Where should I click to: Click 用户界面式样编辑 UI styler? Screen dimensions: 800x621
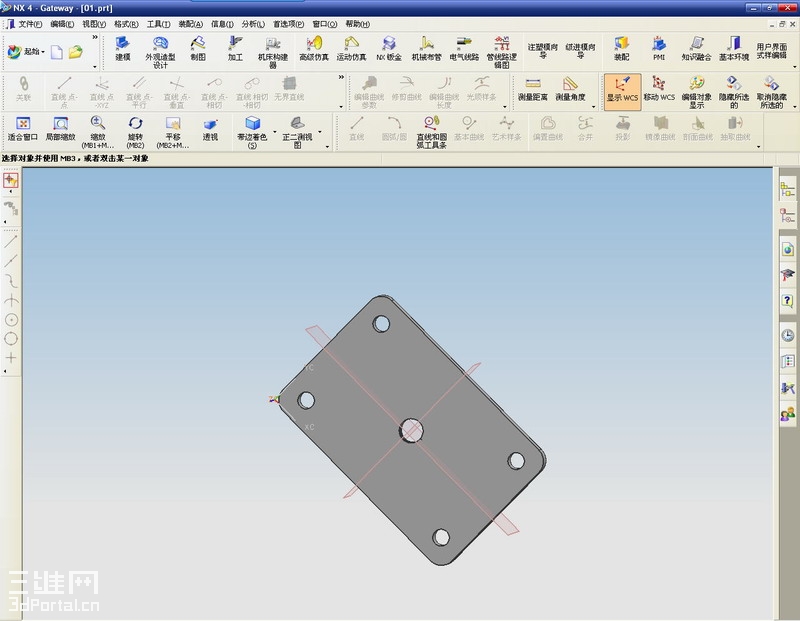pos(771,50)
